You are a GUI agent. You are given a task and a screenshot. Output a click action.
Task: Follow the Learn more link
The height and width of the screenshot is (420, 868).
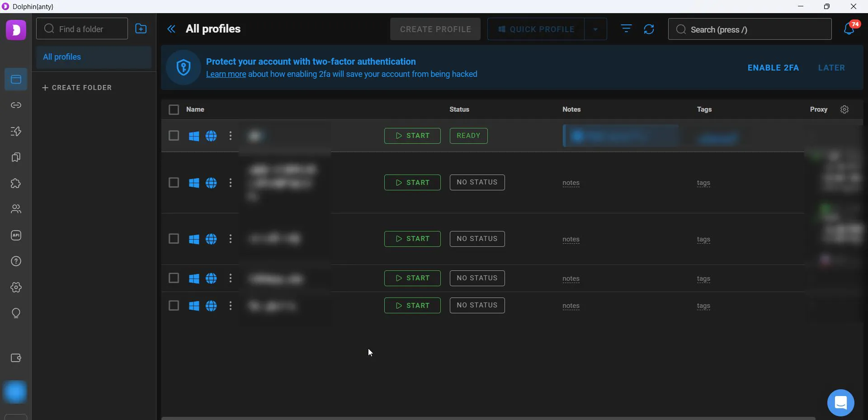click(226, 74)
